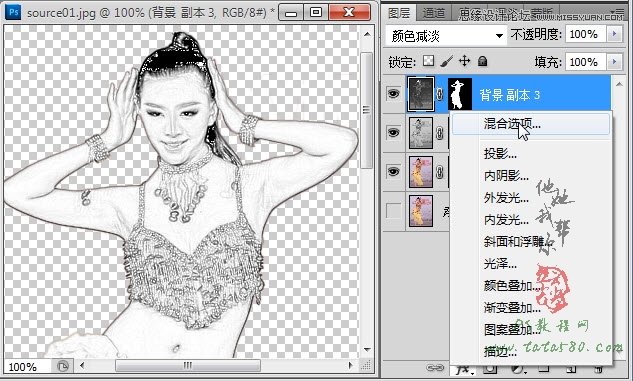Toggle lock position move icon
This screenshot has width=633, height=381.
[465, 61]
